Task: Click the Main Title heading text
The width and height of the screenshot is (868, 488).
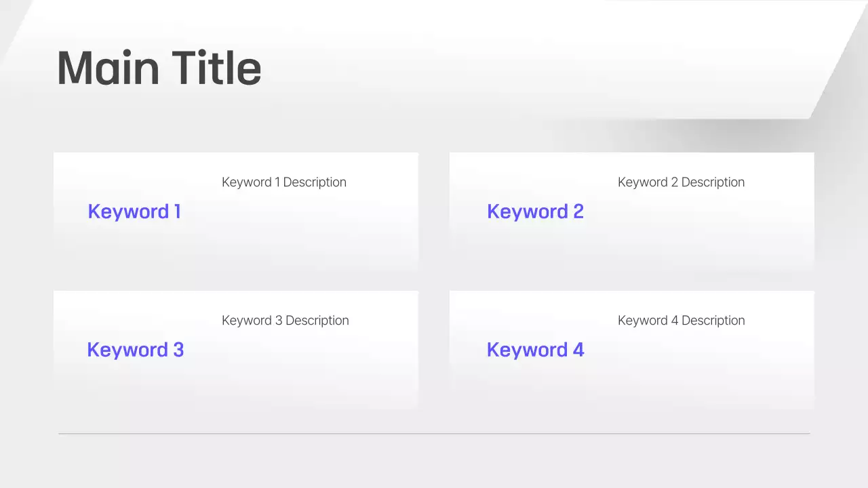Action: point(159,68)
